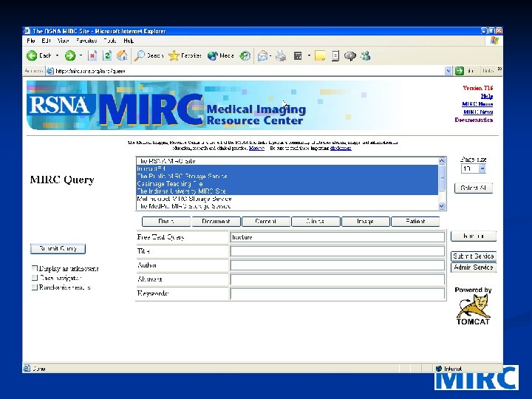Click the RSNA logo in the banner
The height and width of the screenshot is (399, 532).
point(60,104)
